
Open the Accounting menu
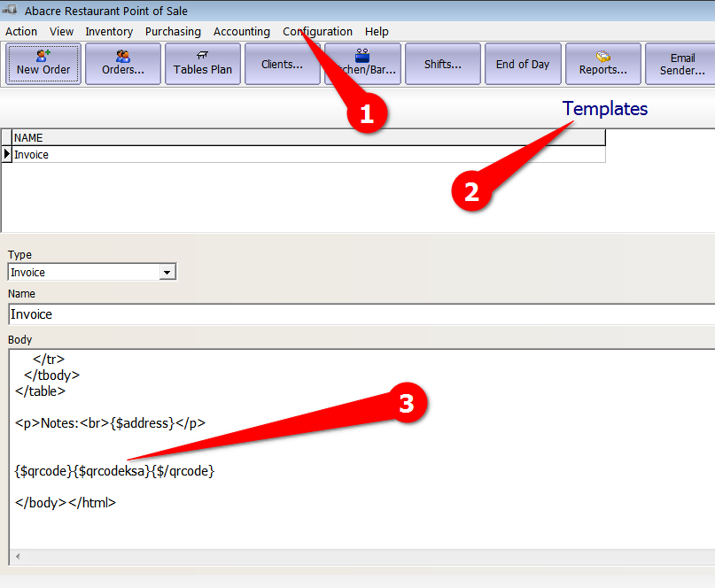pyautogui.click(x=241, y=31)
